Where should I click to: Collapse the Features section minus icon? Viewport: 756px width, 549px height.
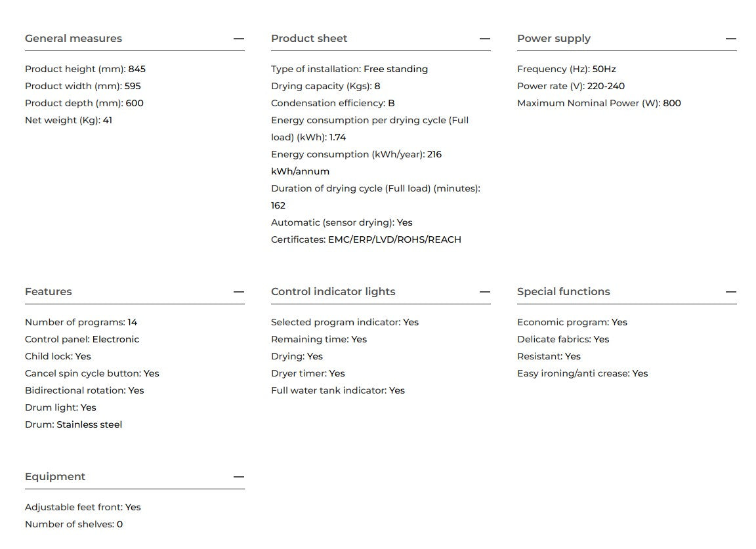tap(239, 292)
